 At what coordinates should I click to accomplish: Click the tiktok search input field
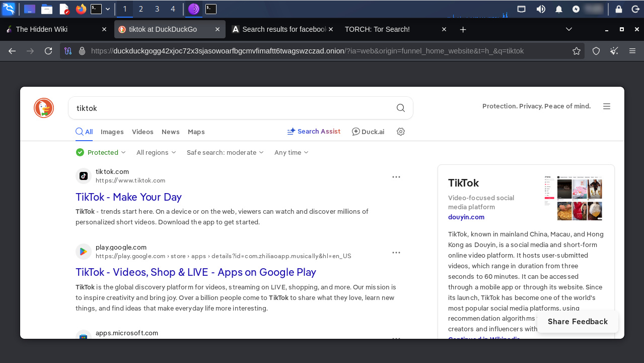(232, 108)
